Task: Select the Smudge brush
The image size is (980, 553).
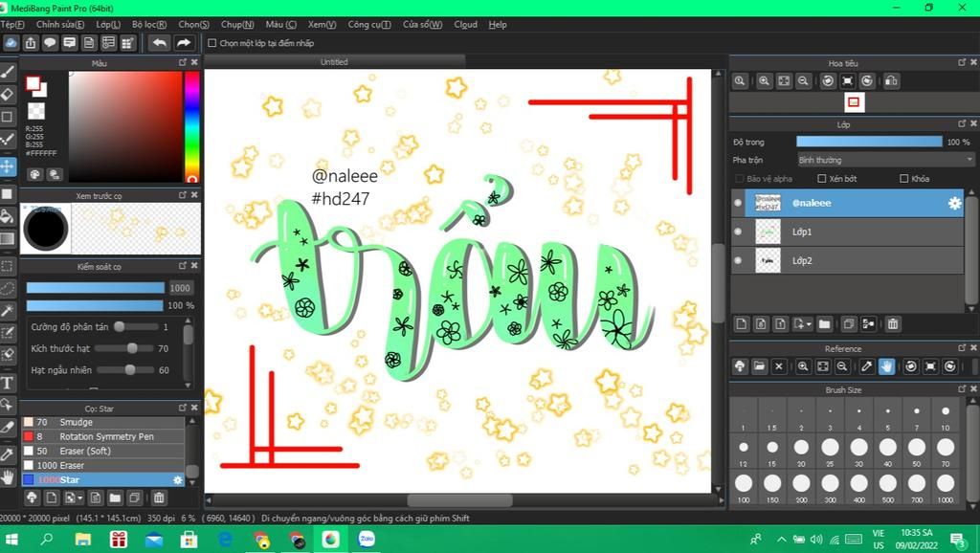Action: click(103, 423)
